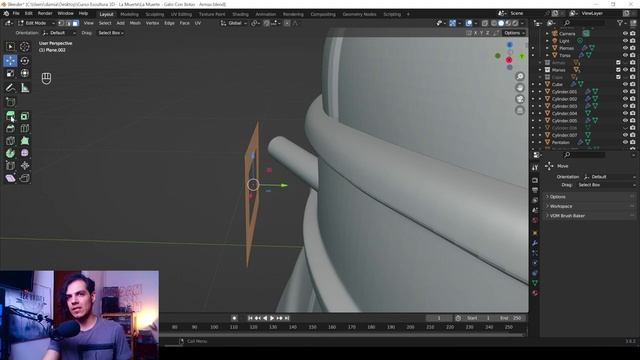Disable Pentalon in renders camera icon
Viewport: 640px width, 360px height.
point(632,142)
